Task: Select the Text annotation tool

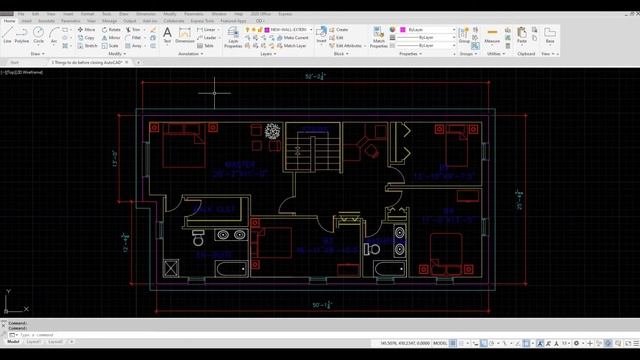Action: [167, 35]
